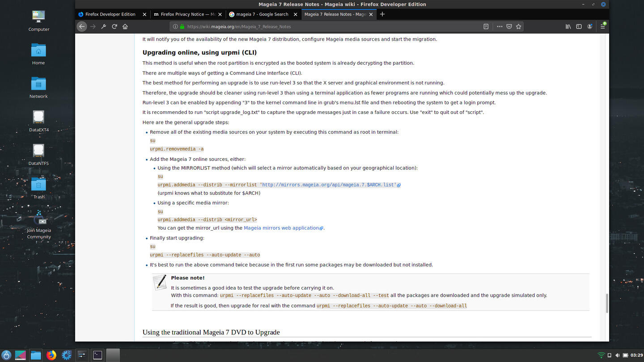
Task: Open Mageia Control Center gear icon
Action: [67, 355]
